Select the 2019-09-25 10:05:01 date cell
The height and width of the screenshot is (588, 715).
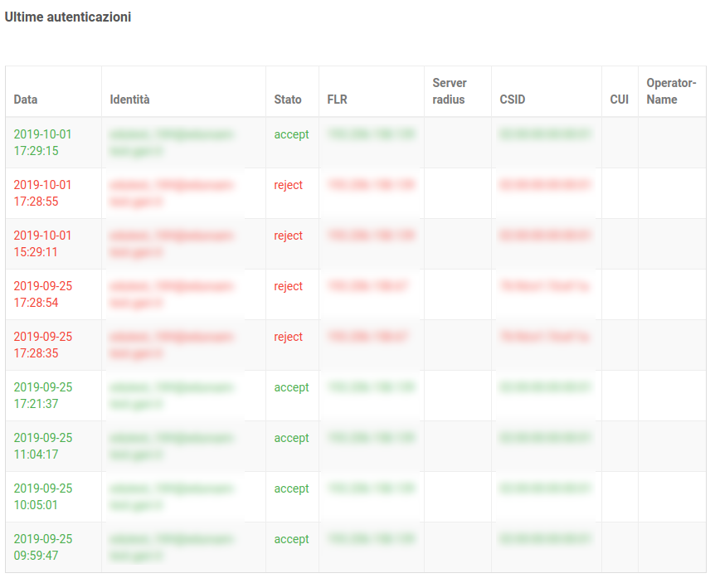43,497
